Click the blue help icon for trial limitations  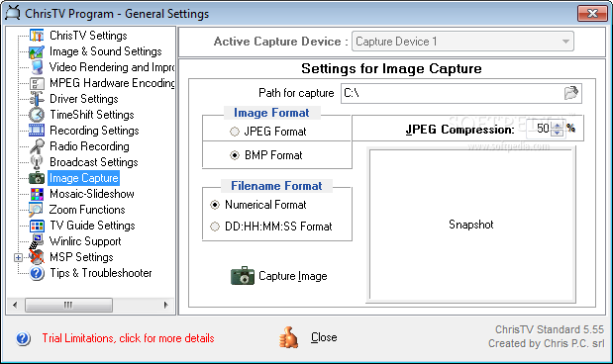point(23,338)
